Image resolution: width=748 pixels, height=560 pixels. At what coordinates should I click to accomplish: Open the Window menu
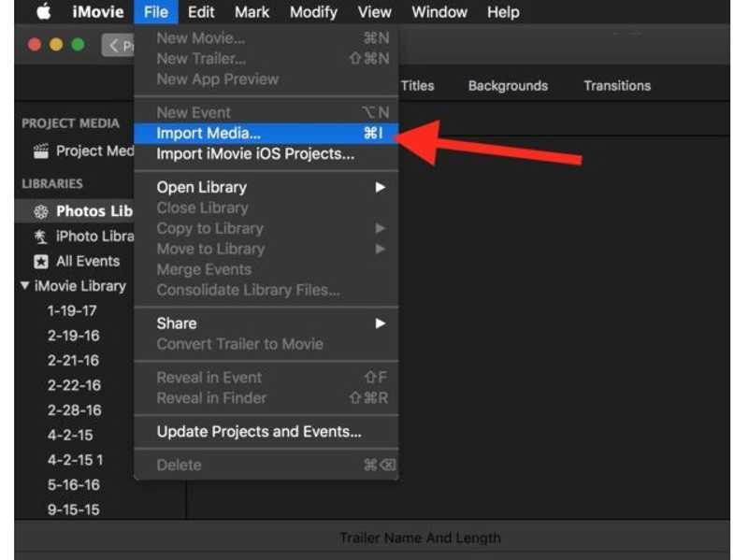tap(439, 11)
